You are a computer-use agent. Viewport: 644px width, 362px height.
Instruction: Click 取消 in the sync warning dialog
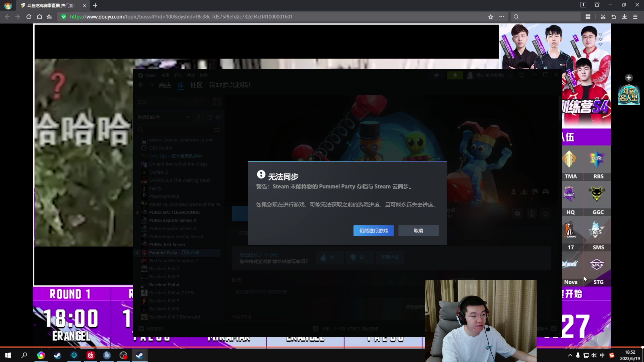pos(419,231)
